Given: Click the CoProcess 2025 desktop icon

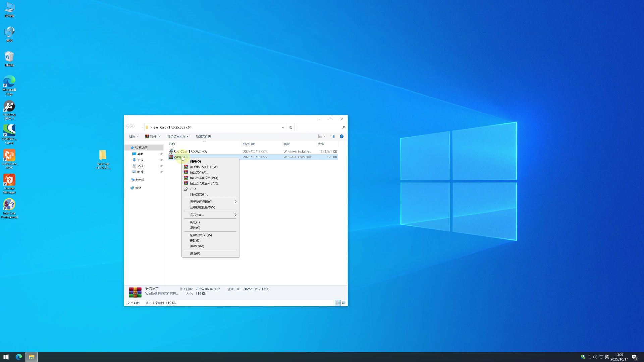Looking at the screenshot, I should click(x=9, y=159).
